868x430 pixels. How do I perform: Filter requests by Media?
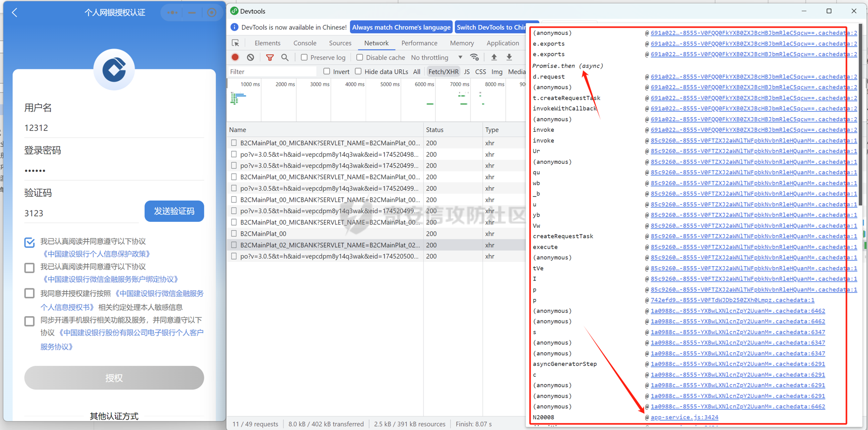(x=517, y=72)
